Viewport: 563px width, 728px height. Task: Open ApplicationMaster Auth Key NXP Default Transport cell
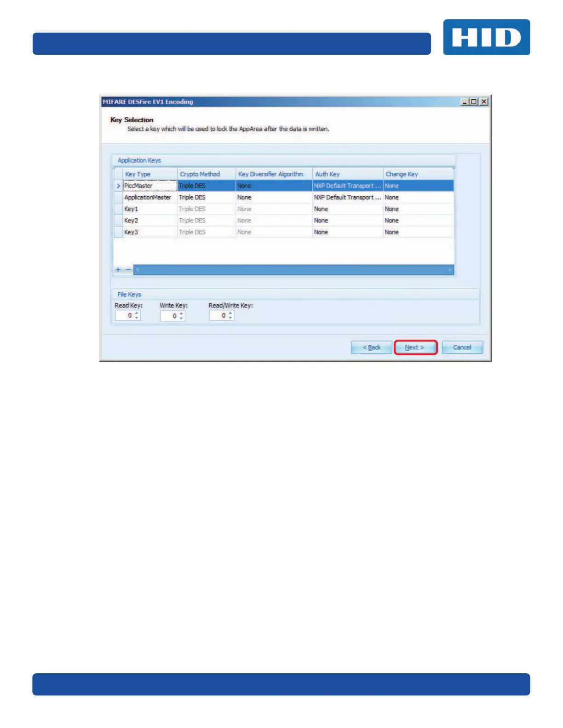click(348, 197)
